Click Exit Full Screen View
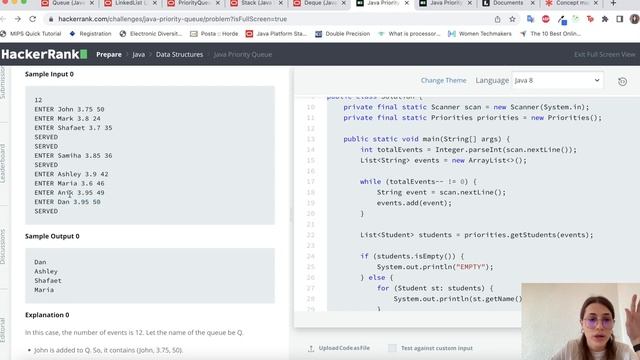 click(604, 54)
